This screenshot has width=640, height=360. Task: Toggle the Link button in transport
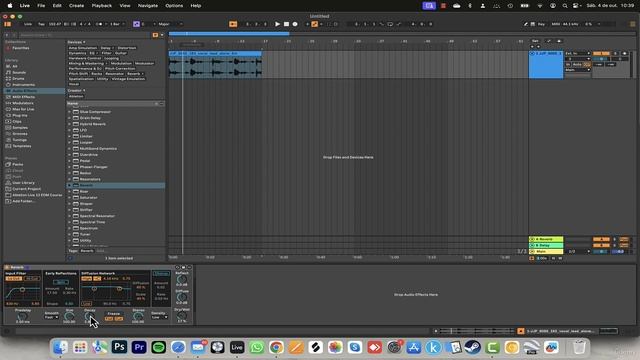(28, 24)
